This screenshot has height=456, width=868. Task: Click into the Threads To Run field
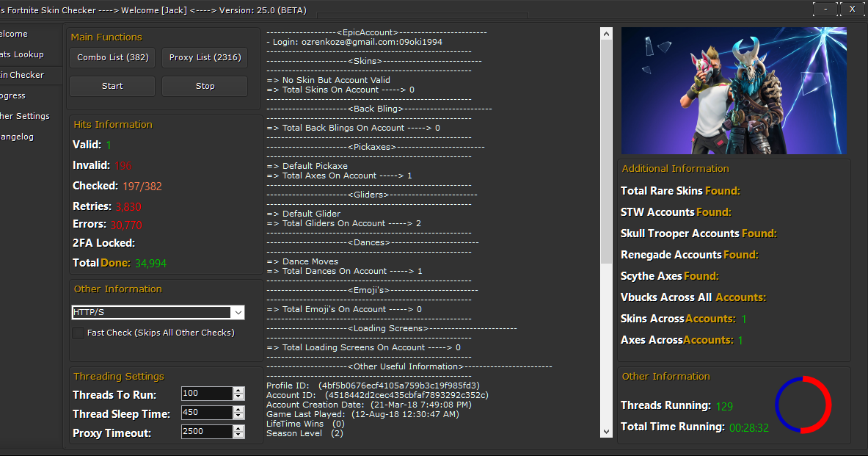pyautogui.click(x=206, y=394)
